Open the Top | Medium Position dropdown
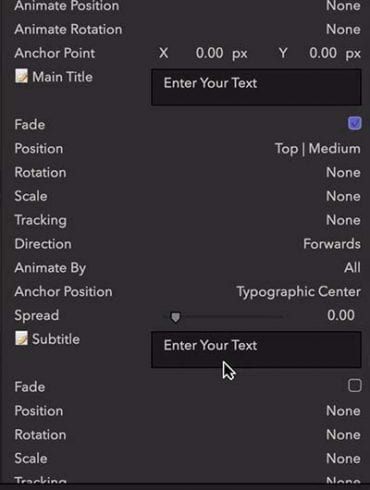370x490 pixels. click(318, 149)
